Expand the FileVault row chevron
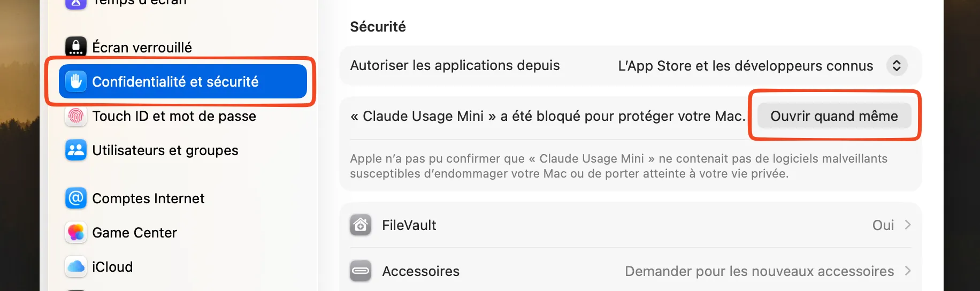The width and height of the screenshot is (980, 291). [907, 225]
